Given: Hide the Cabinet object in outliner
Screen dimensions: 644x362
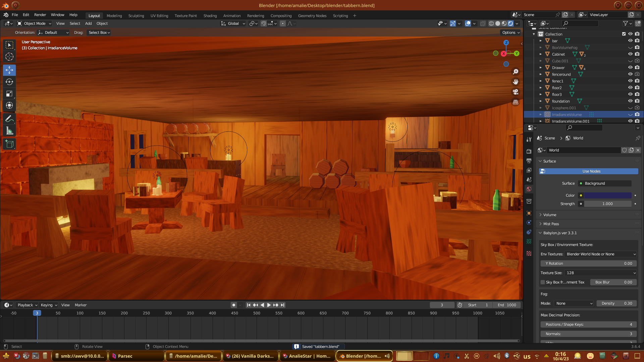Looking at the screenshot, I should click(630, 54).
